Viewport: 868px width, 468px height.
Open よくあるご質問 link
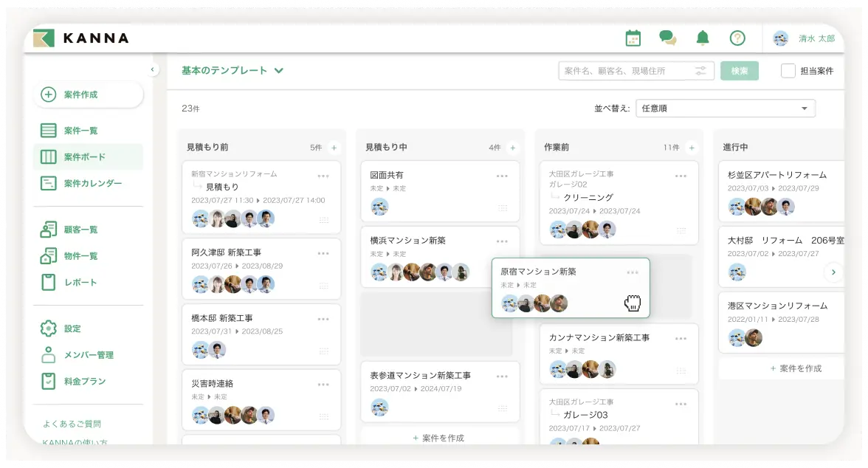[x=72, y=424]
